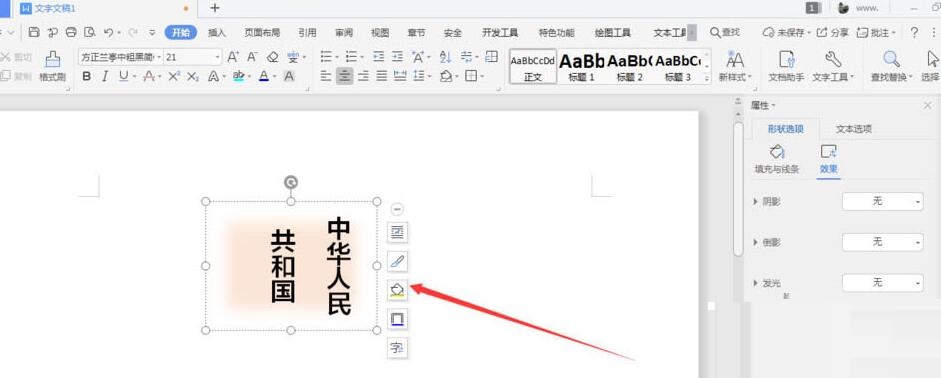Click the shape fill bucket icon beside text box
941x378 pixels.
(x=397, y=290)
